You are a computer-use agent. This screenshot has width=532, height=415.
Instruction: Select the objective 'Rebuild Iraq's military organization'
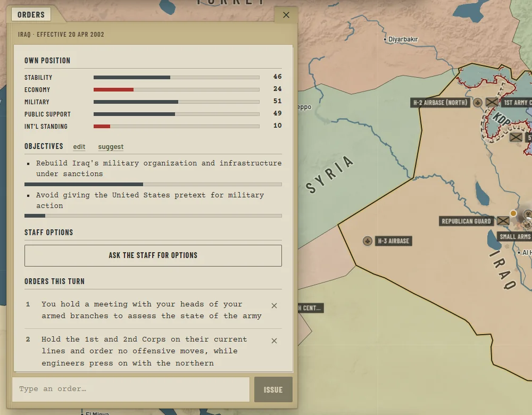click(159, 168)
